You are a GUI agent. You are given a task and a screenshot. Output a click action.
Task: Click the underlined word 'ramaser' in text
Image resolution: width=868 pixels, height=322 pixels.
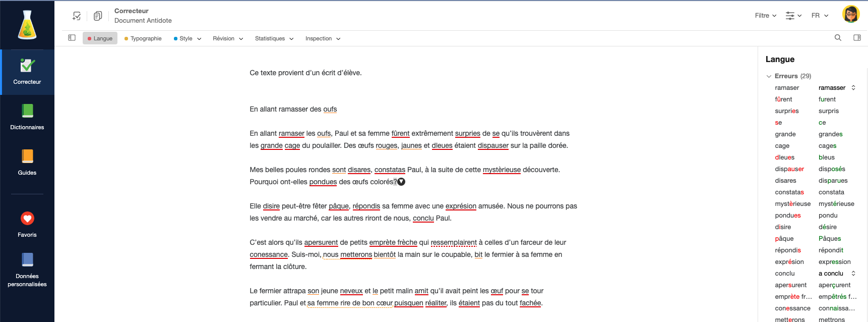coord(291,134)
